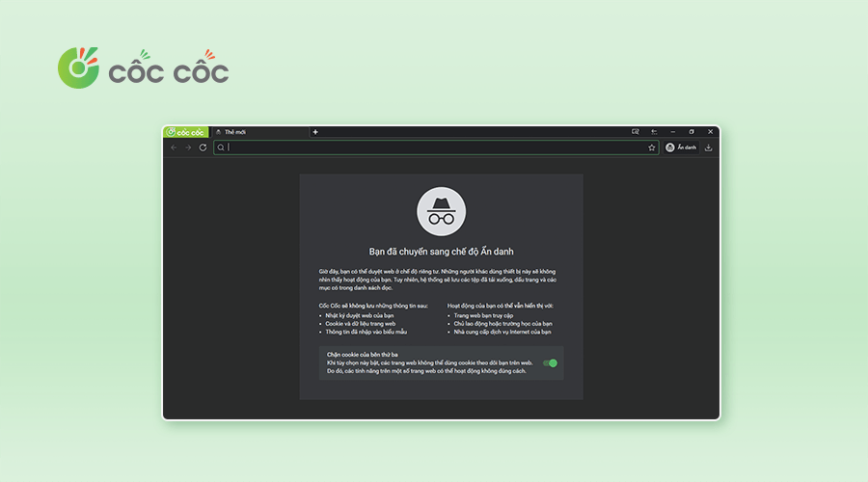The width and height of the screenshot is (868, 482).
Task: Open the sidebar toggle icon in title bar
Action: (654, 132)
